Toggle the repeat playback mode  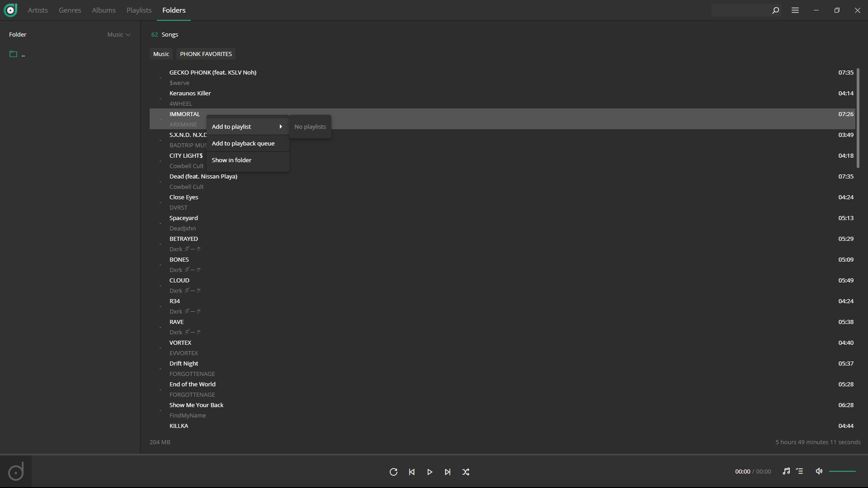click(x=393, y=472)
